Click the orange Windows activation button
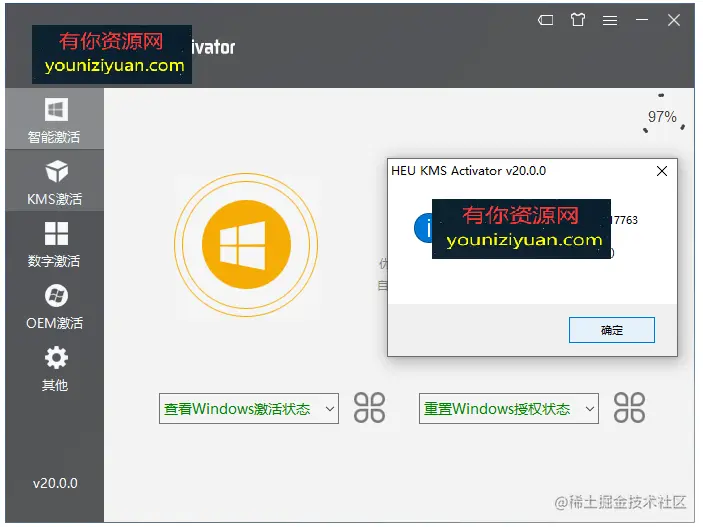The width and height of the screenshot is (703, 527). click(x=246, y=244)
